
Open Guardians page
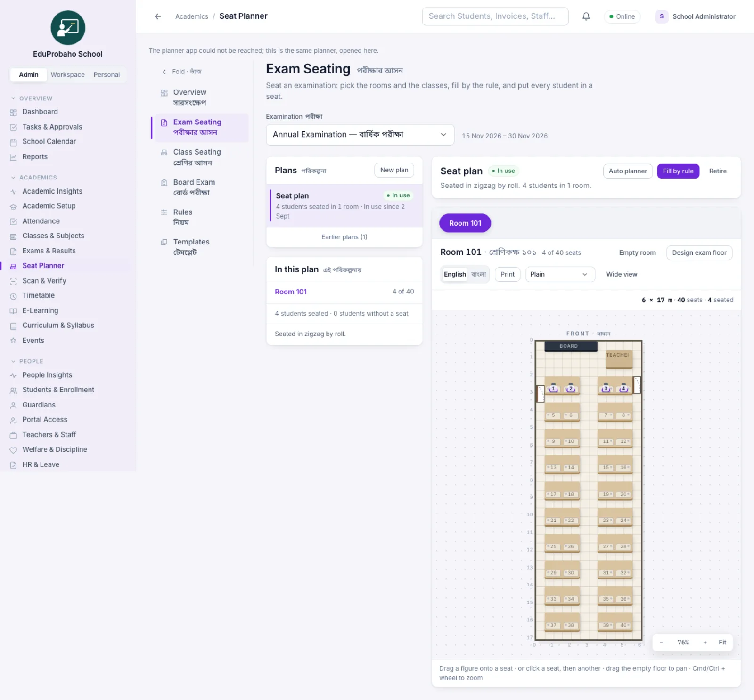coord(39,405)
